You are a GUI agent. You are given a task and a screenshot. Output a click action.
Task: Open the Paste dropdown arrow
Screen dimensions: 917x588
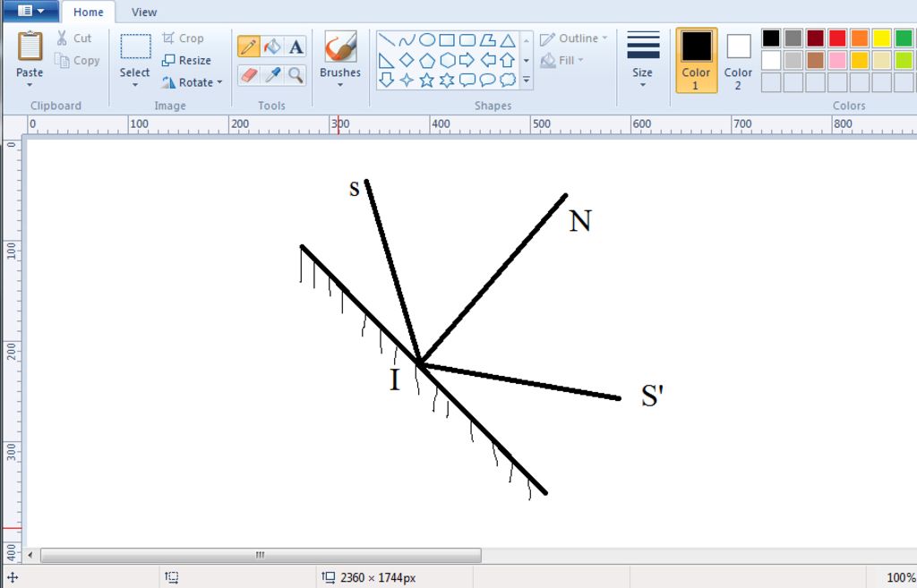click(x=30, y=85)
